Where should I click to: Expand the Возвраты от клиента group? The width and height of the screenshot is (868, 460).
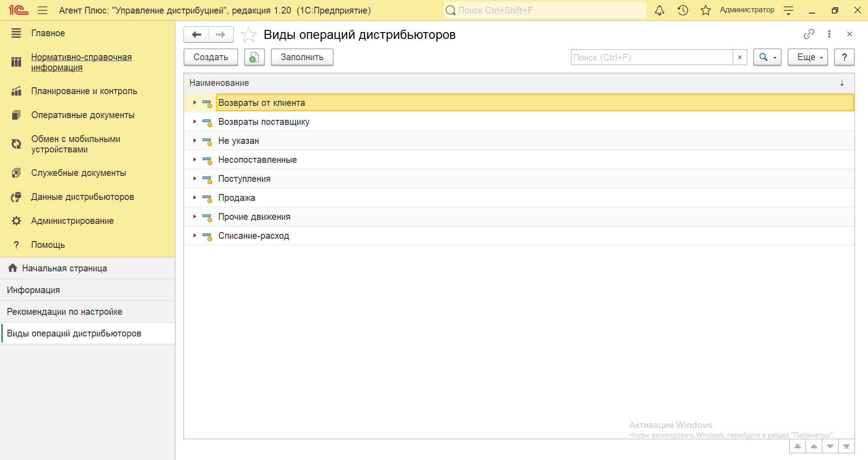click(x=194, y=103)
